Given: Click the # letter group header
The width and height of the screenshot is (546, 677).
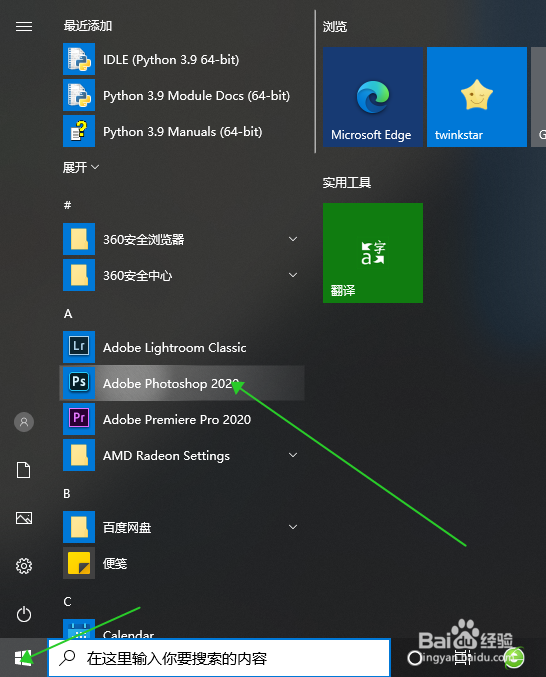Looking at the screenshot, I should (x=67, y=205).
